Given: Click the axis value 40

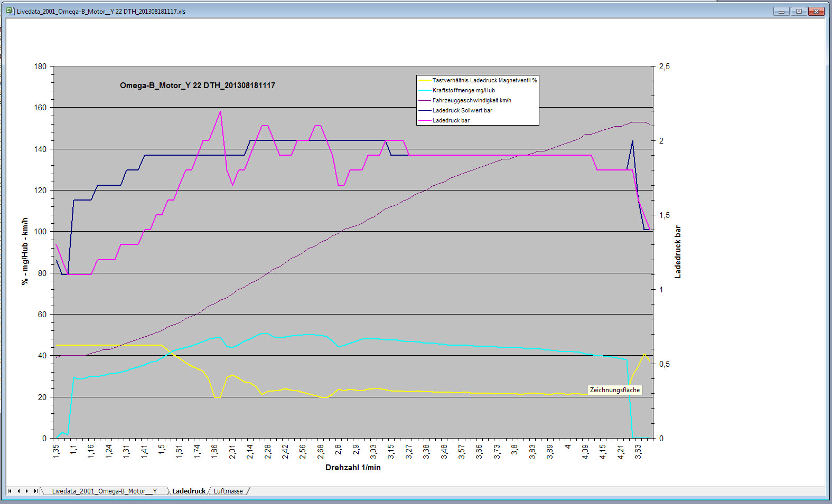Looking at the screenshot, I should (42, 356).
